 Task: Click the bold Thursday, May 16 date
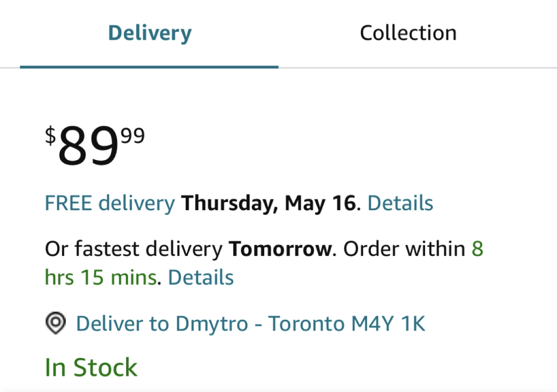[x=269, y=204]
